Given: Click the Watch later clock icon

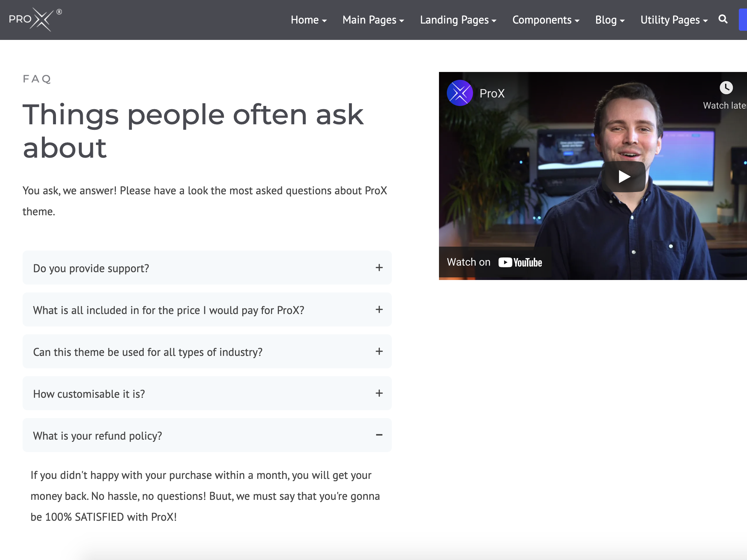Looking at the screenshot, I should coord(726,88).
